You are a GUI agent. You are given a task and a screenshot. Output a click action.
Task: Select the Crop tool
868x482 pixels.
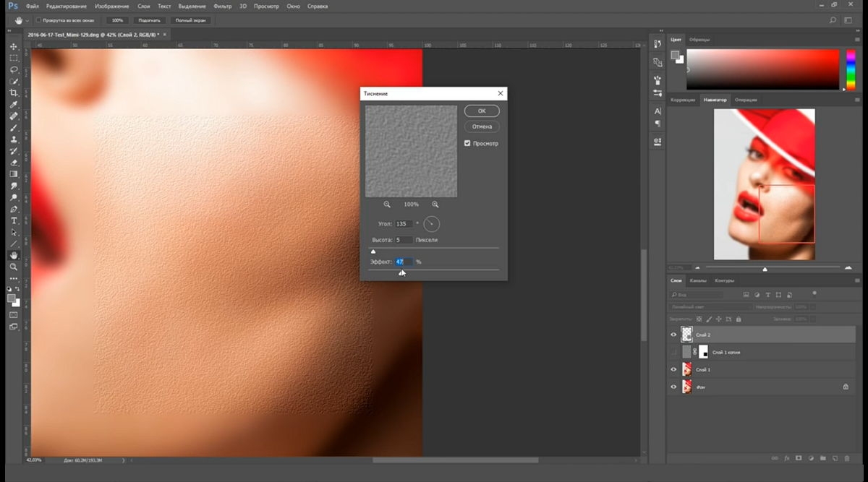(14, 92)
